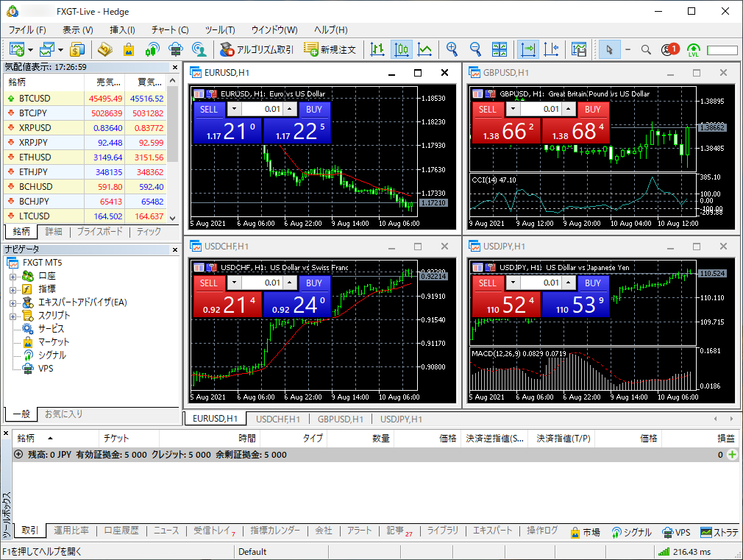Open the Market shopping bag toolbar icon
This screenshot has width=743, height=560.
click(x=129, y=49)
